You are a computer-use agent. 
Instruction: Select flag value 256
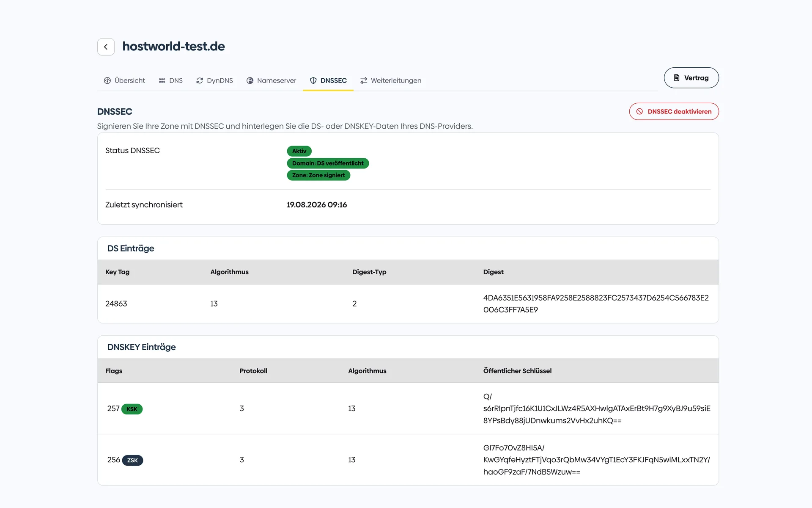[114, 460]
